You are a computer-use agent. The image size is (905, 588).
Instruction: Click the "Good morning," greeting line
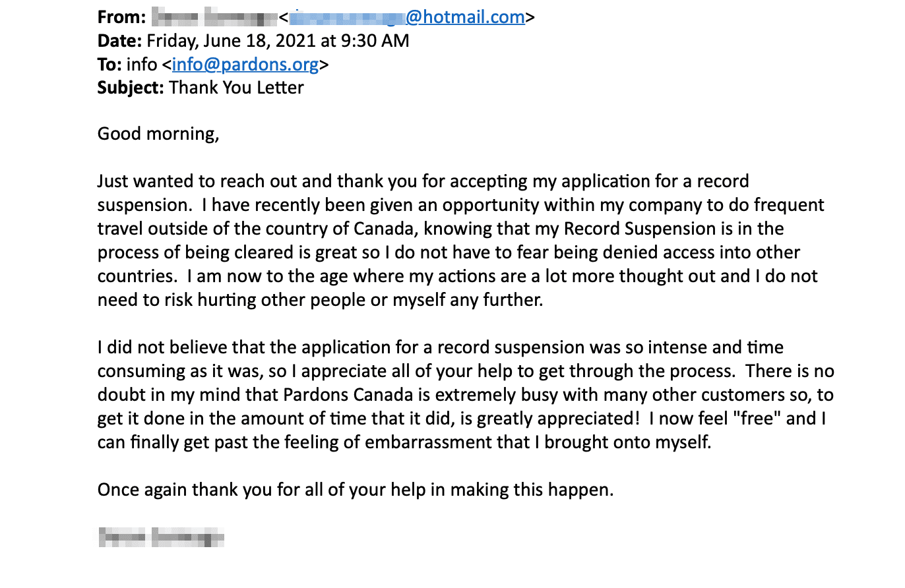(158, 134)
